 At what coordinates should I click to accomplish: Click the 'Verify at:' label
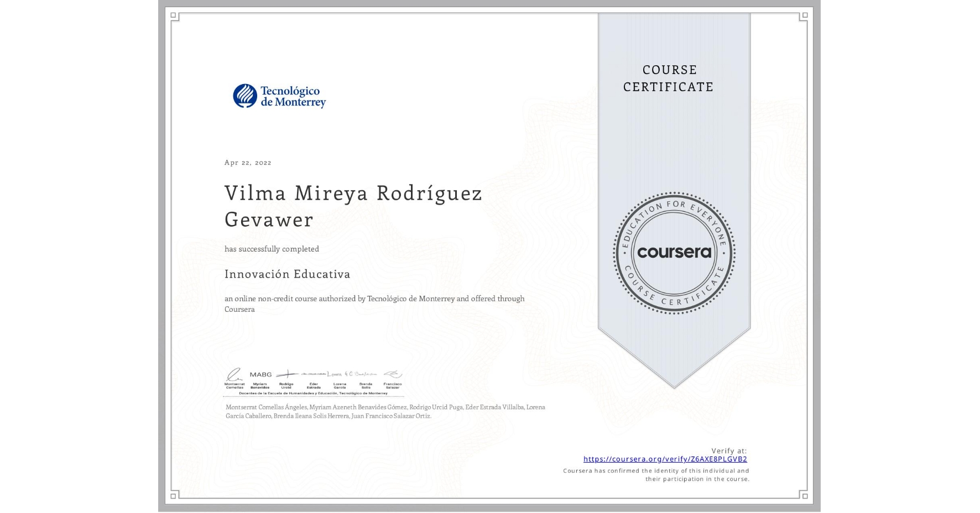pos(729,450)
